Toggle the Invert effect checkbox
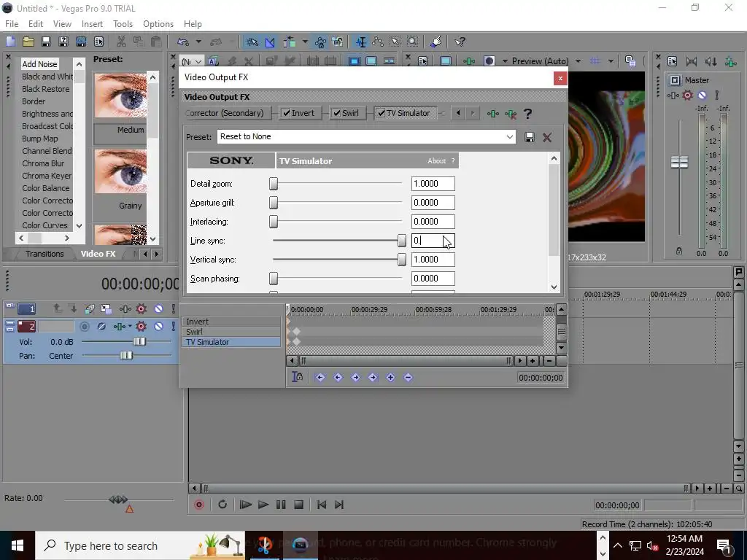747x560 pixels. click(x=286, y=113)
